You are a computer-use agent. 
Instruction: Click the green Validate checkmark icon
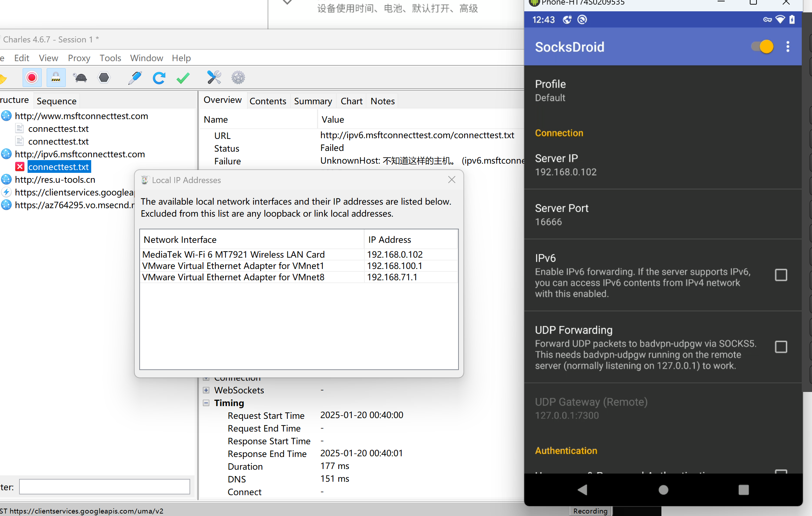click(x=183, y=78)
